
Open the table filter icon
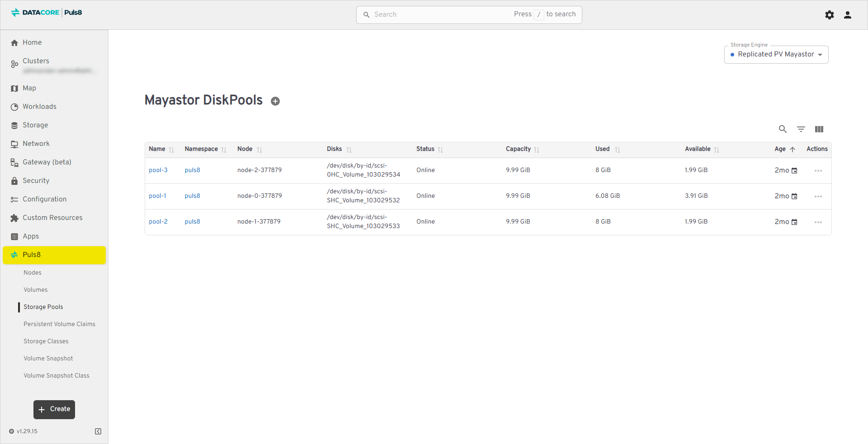pos(801,129)
